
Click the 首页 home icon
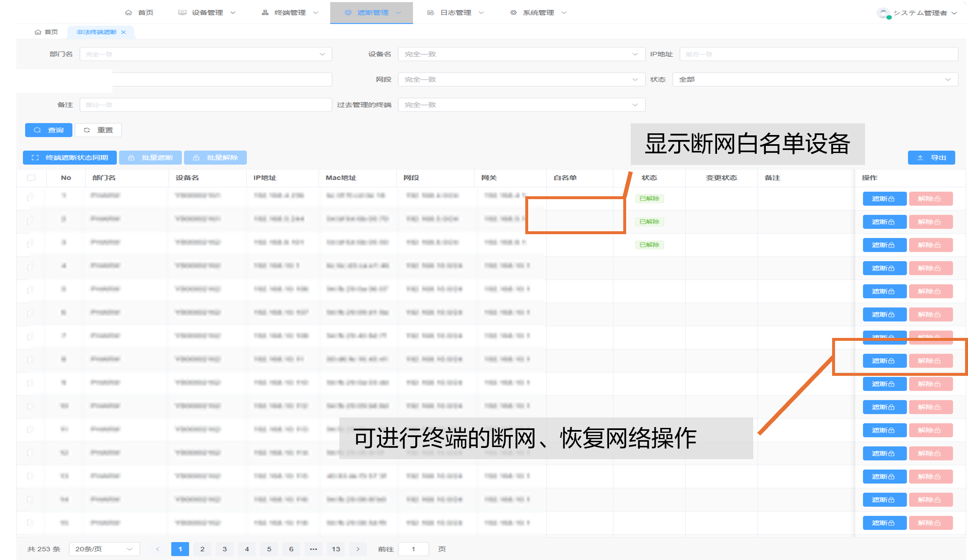click(128, 12)
